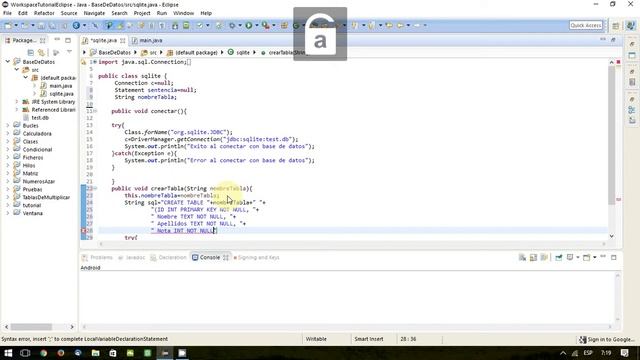Close the sqlite.java editor tab
Viewport: 640px width, 360px height.
tap(122, 40)
